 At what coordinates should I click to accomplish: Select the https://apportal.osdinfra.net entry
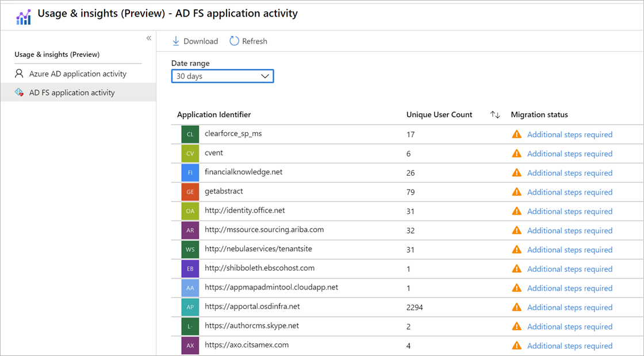[x=252, y=307]
